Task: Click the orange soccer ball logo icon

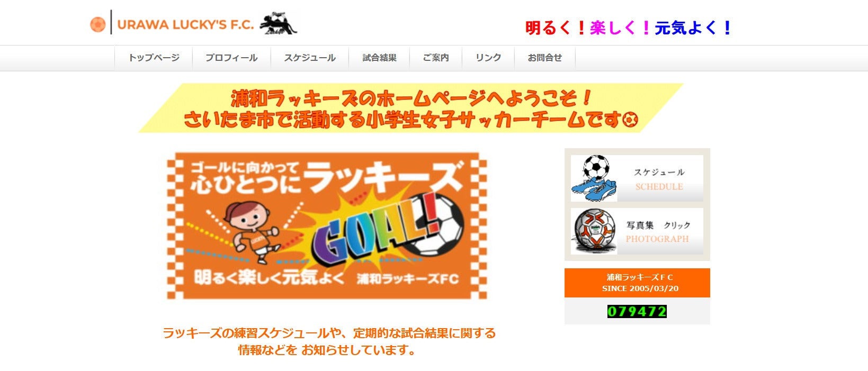Action: pyautogui.click(x=97, y=24)
